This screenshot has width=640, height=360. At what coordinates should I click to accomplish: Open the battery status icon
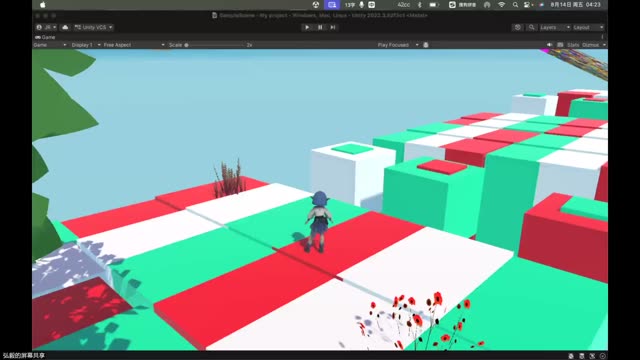coord(433,5)
